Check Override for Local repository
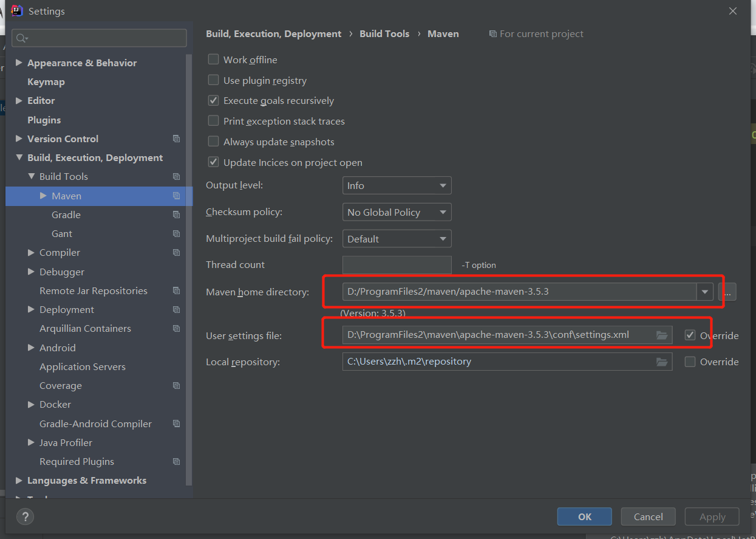The image size is (756, 539). click(690, 362)
